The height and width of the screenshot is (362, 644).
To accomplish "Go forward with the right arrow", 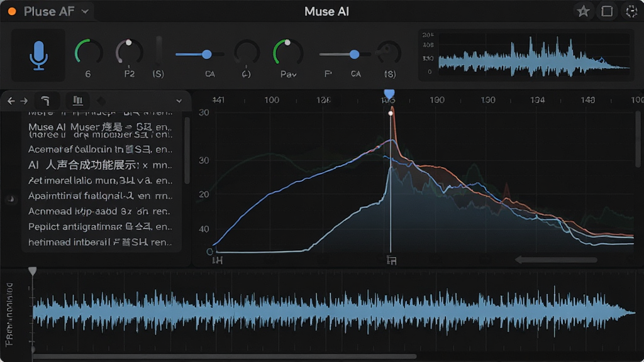I will click(25, 101).
